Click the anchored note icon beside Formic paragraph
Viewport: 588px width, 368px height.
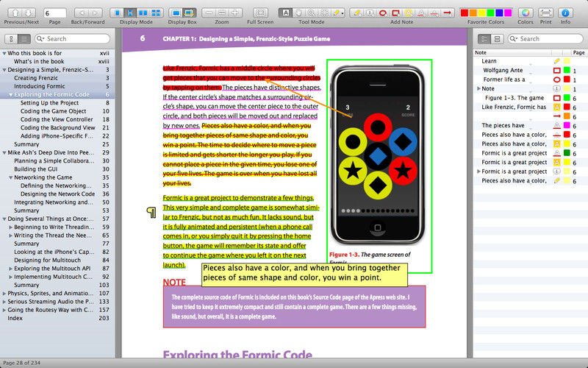[x=151, y=212]
